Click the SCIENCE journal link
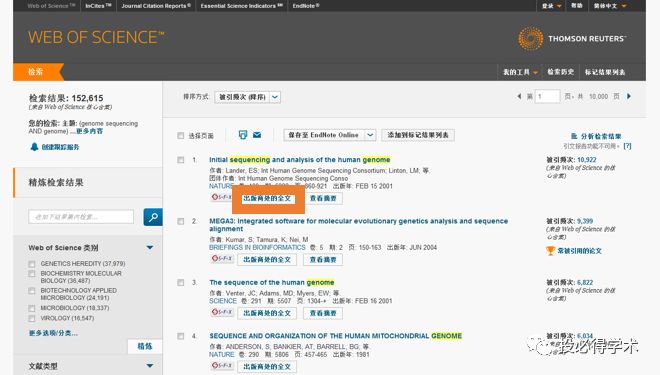 click(x=223, y=301)
